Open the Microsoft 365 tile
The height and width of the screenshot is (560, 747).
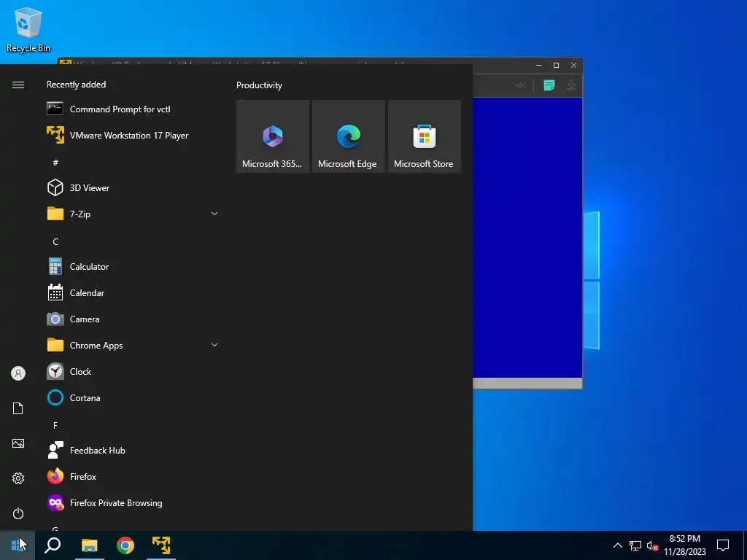273,136
